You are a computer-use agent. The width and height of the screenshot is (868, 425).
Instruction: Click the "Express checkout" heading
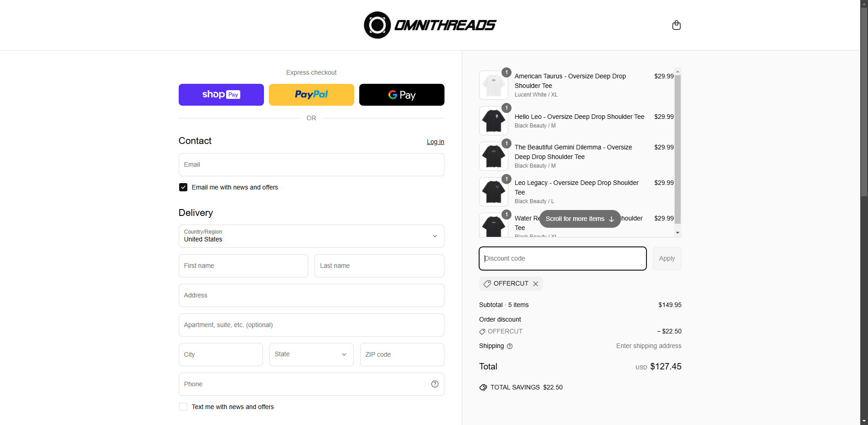coord(311,72)
